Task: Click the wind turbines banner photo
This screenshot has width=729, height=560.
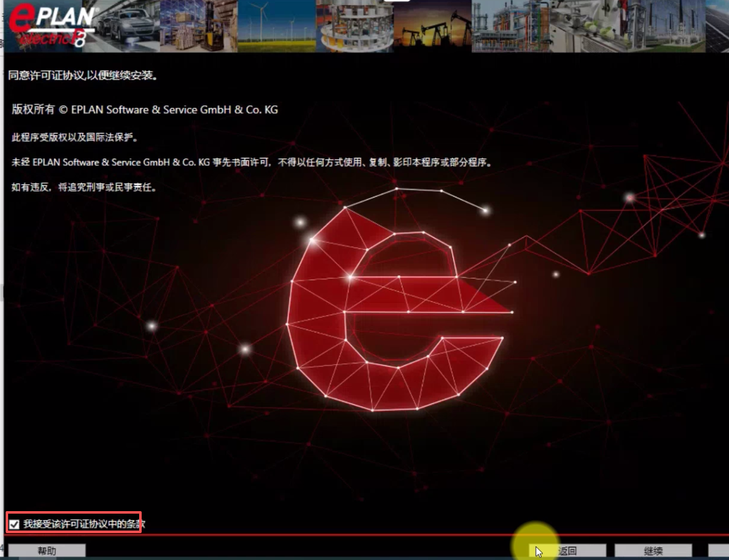Action: [x=276, y=26]
